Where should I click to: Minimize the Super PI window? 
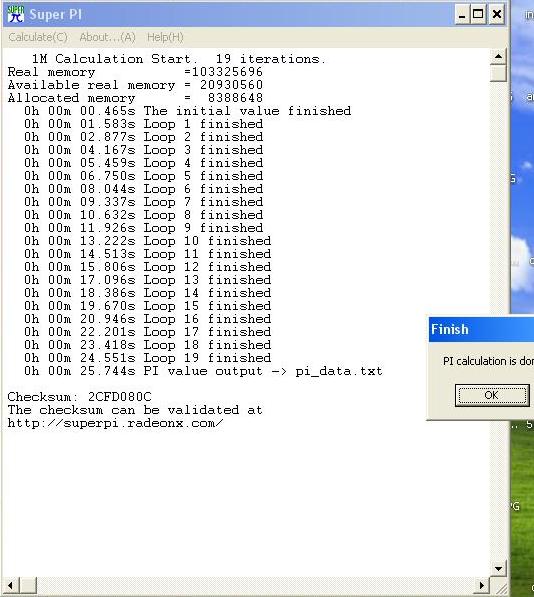point(462,15)
